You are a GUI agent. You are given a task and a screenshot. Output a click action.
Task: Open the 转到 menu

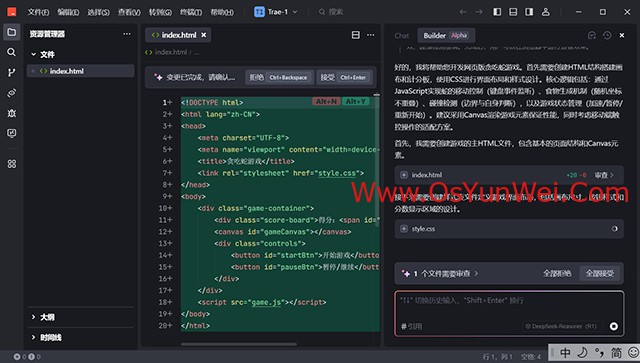pyautogui.click(x=160, y=12)
